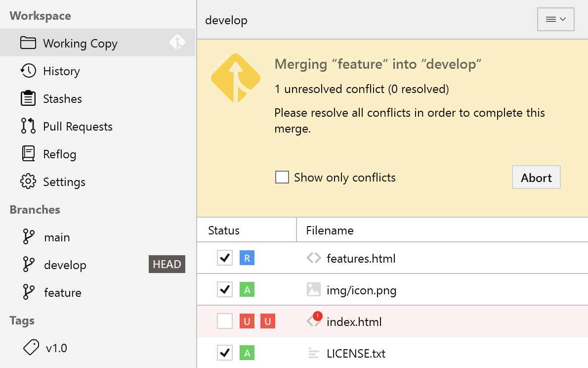Image resolution: width=588 pixels, height=368 pixels.
Task: Click the Reflog book icon
Action: click(x=28, y=154)
